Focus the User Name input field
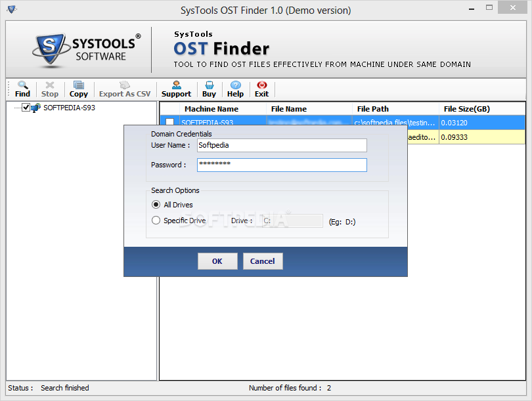The width and height of the screenshot is (532, 401). (282, 146)
